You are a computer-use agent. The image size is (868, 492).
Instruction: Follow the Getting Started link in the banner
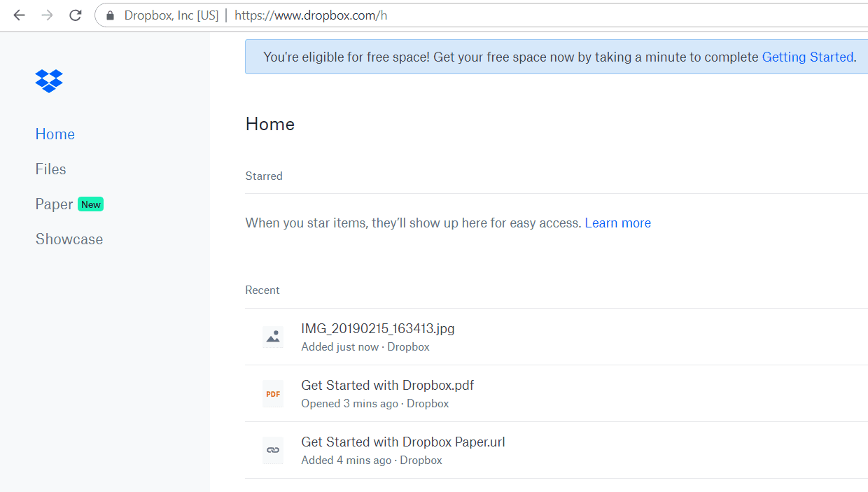tap(808, 57)
